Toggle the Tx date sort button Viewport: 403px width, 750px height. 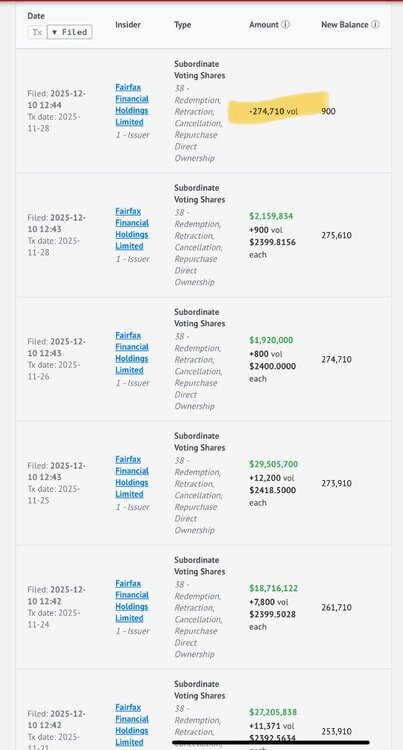pyautogui.click(x=37, y=32)
